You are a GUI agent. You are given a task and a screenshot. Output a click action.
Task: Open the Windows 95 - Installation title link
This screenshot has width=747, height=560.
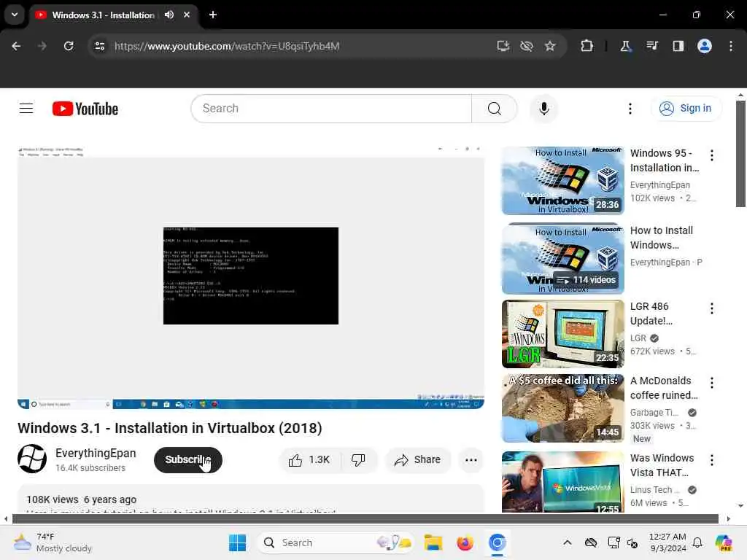click(665, 160)
